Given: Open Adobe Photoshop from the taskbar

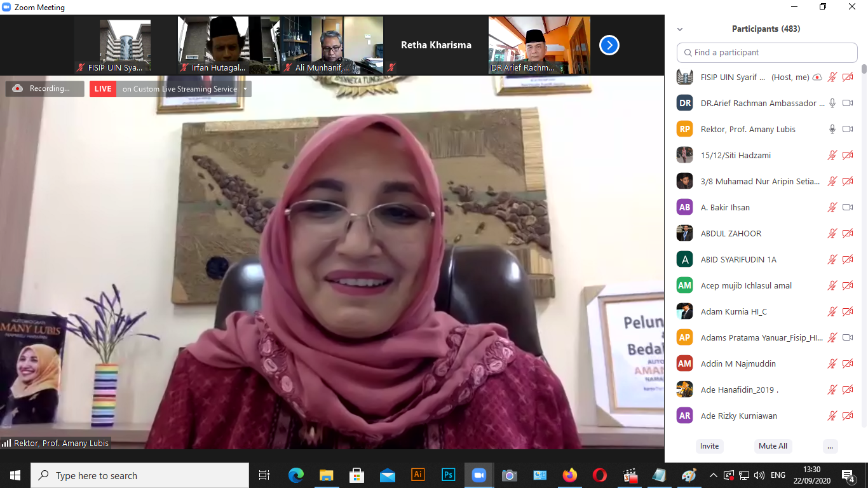Looking at the screenshot, I should pyautogui.click(x=448, y=475).
